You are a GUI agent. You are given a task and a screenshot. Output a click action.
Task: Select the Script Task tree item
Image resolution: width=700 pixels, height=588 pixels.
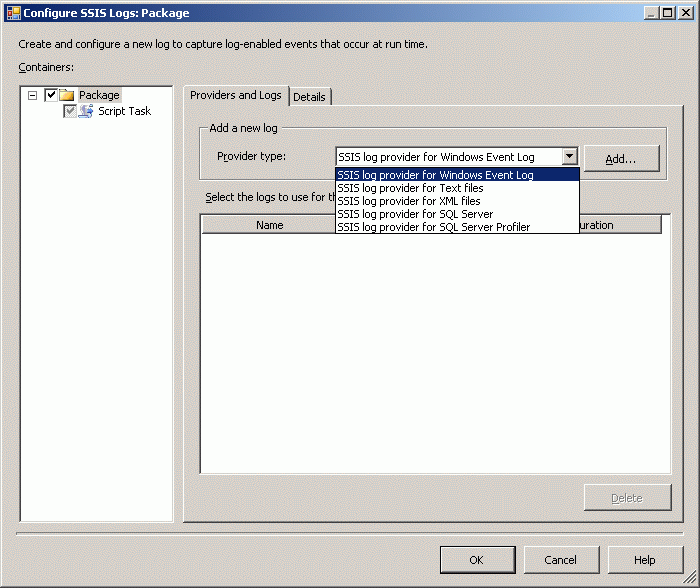coord(125,111)
